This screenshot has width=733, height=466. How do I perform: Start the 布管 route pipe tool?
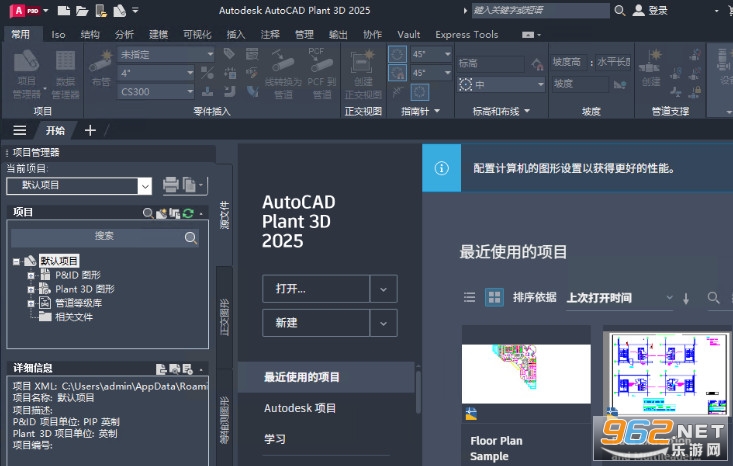point(101,68)
